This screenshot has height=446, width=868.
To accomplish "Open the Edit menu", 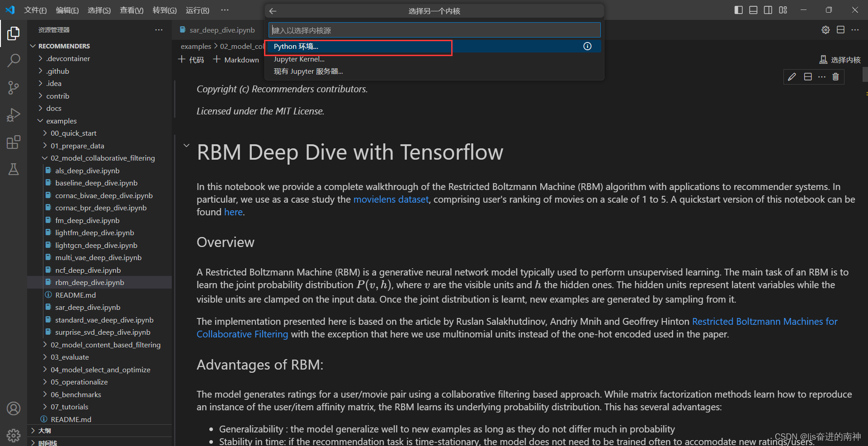I will [x=67, y=10].
